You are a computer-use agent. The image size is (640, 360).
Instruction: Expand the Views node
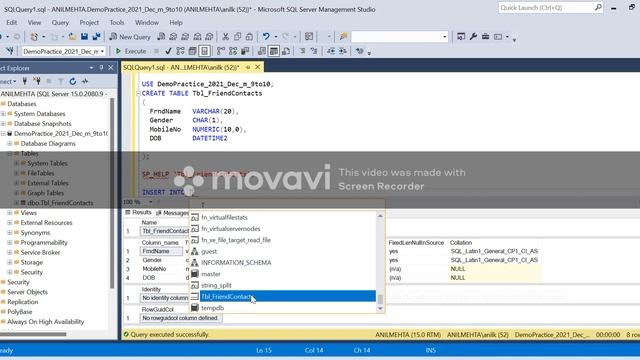(10, 213)
